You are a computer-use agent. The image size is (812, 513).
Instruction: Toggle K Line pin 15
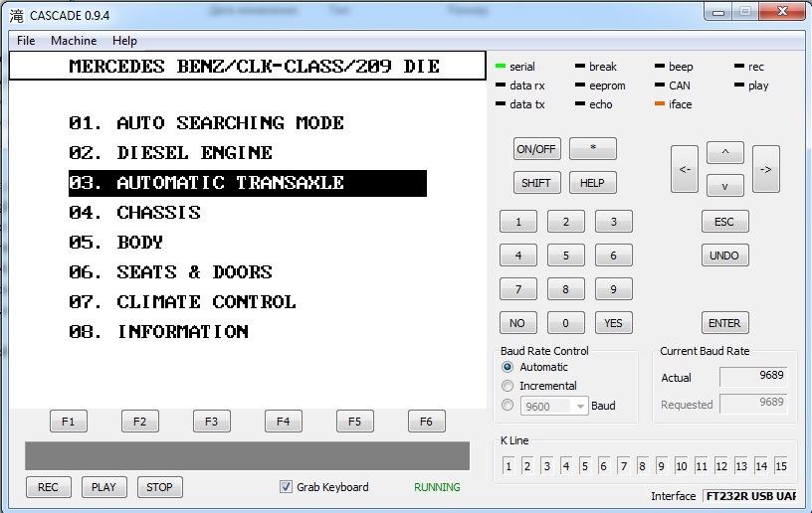(x=781, y=466)
